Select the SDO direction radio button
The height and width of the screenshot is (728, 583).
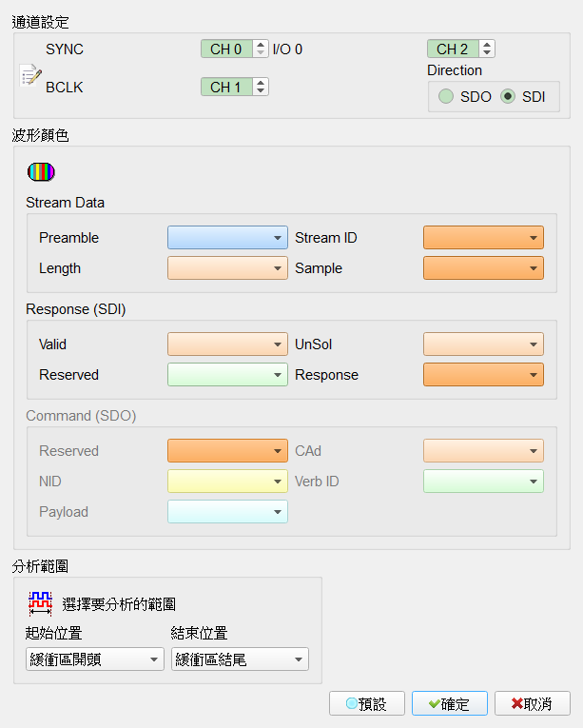[x=446, y=96]
